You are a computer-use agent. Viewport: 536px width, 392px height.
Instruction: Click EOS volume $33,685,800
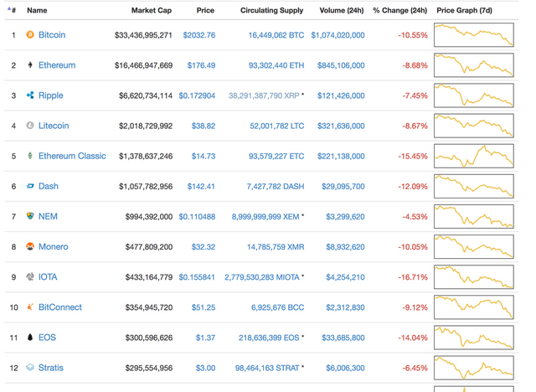click(343, 338)
